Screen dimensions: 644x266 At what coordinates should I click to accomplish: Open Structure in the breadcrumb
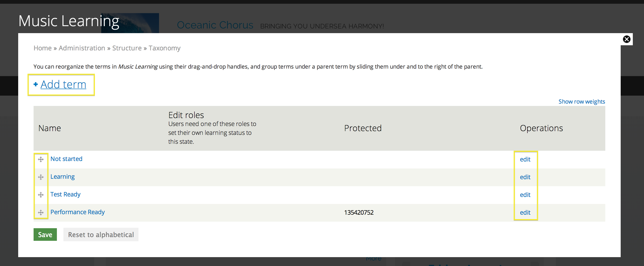(127, 48)
